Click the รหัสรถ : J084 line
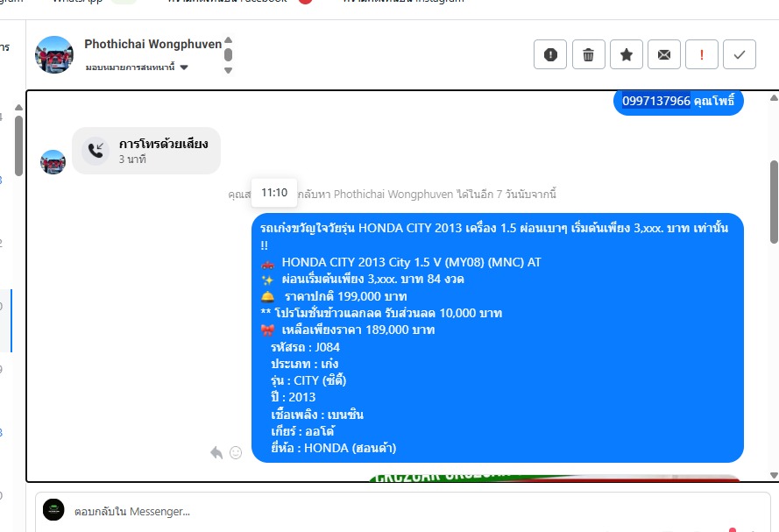The width and height of the screenshot is (779, 532). click(305, 347)
